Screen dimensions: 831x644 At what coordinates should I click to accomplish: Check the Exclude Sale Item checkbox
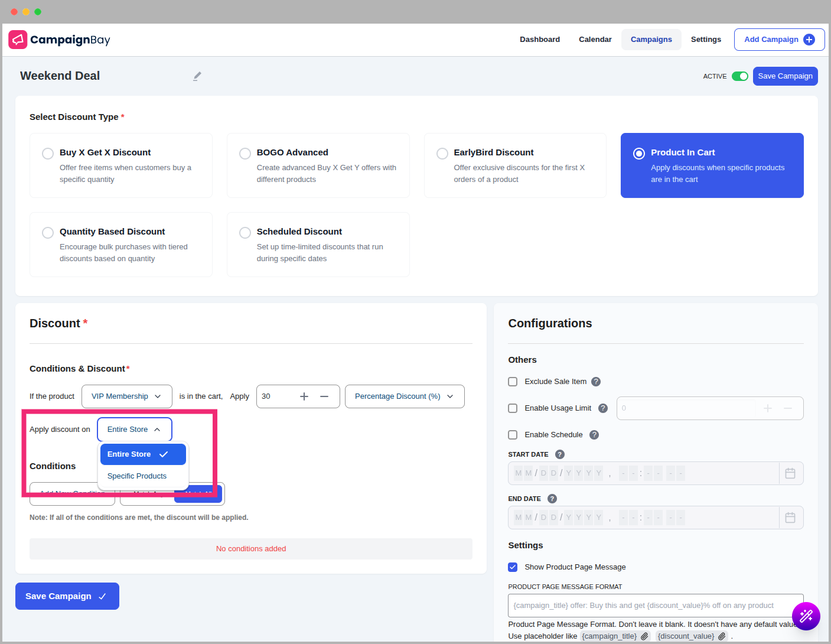click(513, 382)
